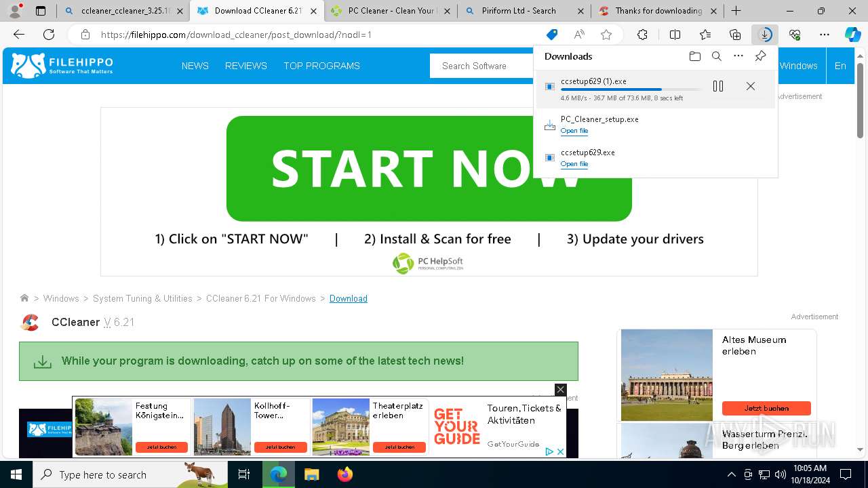Select the Windows platform option
The image size is (868, 488).
click(799, 66)
